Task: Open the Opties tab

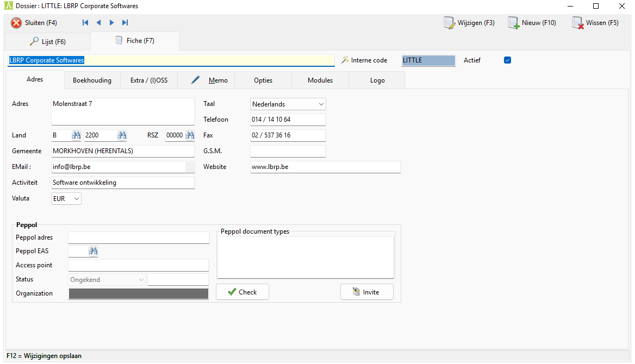Action: pos(263,80)
